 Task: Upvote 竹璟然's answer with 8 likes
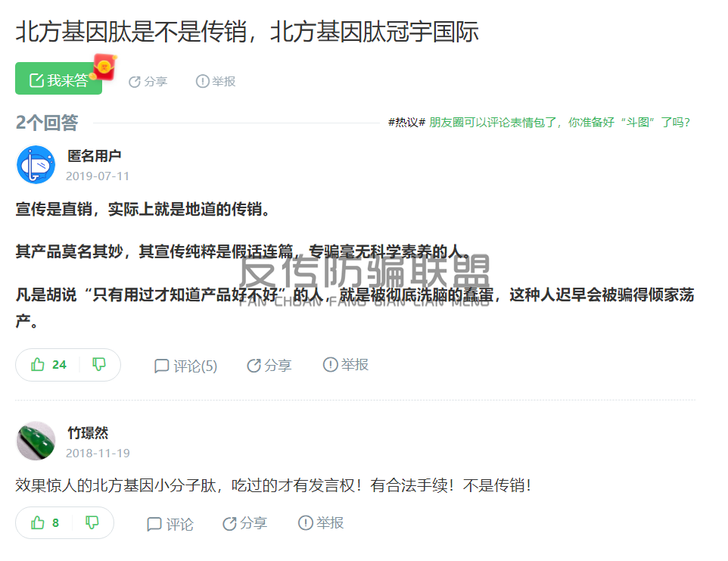(x=45, y=523)
